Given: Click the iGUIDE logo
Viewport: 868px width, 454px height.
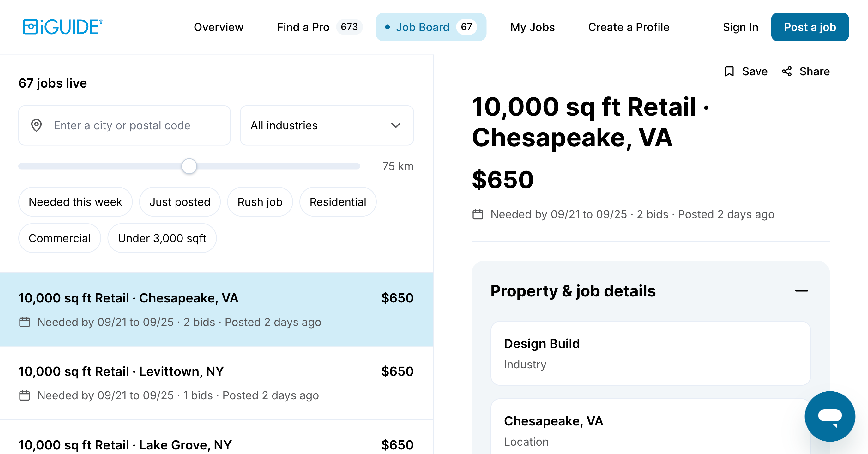Looking at the screenshot, I should [63, 27].
